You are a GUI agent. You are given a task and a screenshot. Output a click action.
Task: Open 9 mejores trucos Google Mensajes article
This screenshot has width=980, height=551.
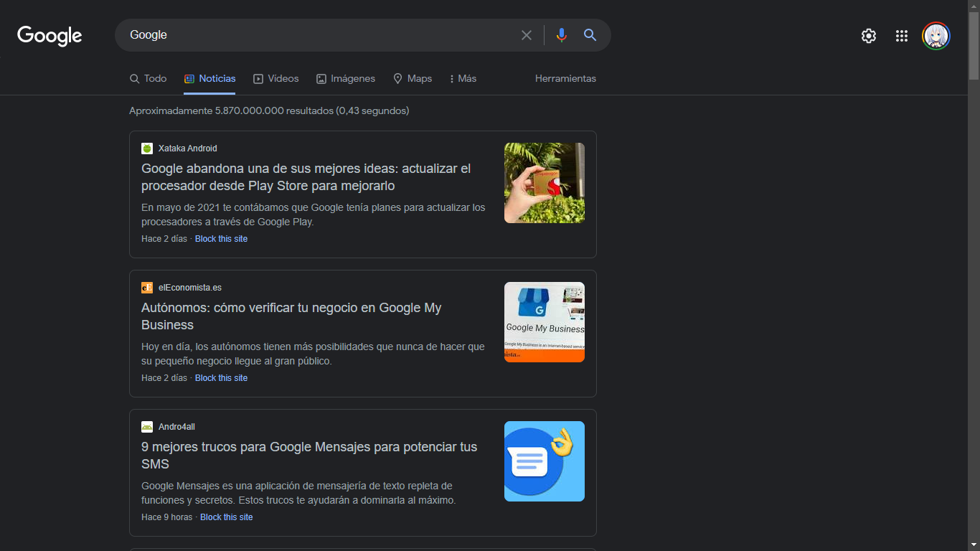[309, 456]
